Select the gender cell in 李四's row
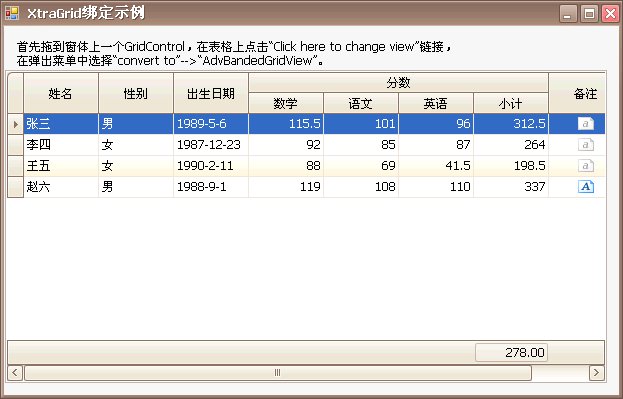This screenshot has height=399, width=623. pos(136,145)
